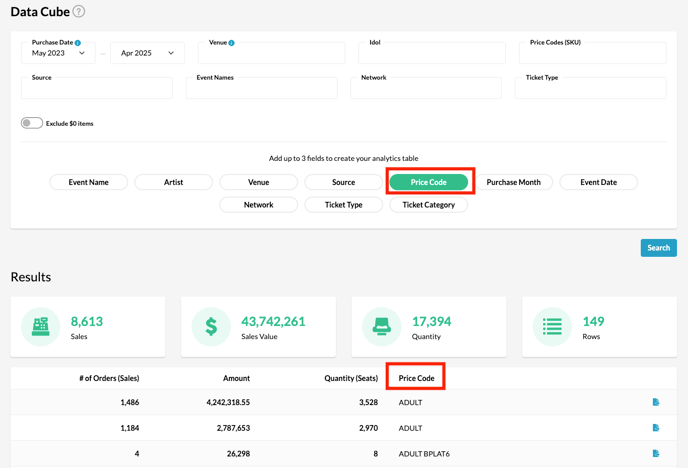Click the Network filter field

pos(426,88)
